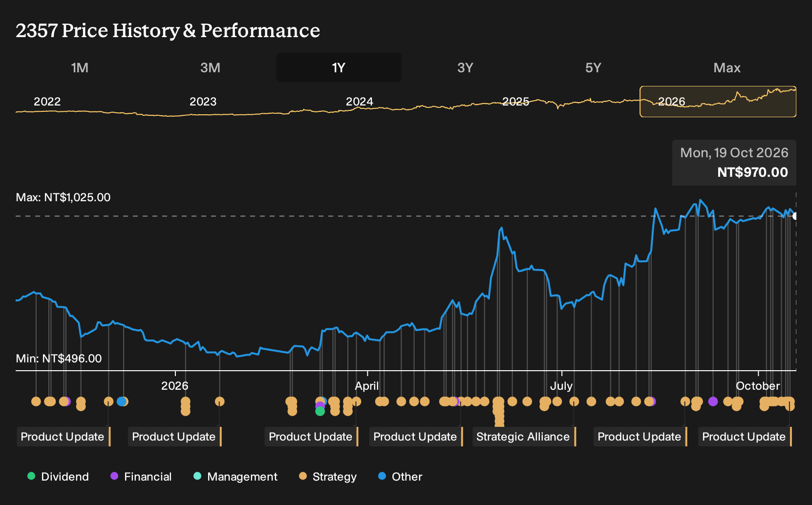Viewport: 812px width, 505px height.
Task: Show the Max price history range
Action: point(727,67)
